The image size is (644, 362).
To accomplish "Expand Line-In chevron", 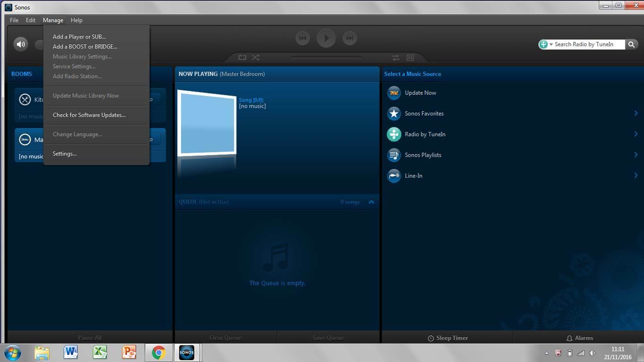I will click(636, 176).
